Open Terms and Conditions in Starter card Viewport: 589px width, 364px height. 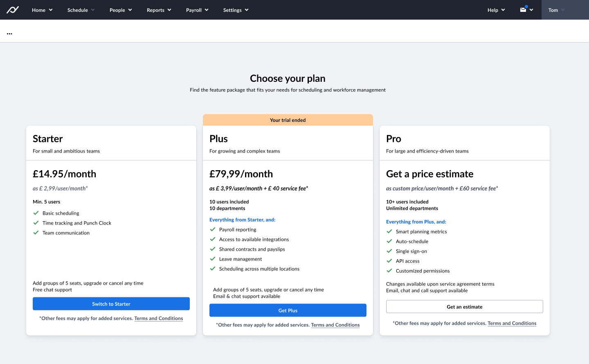click(159, 318)
